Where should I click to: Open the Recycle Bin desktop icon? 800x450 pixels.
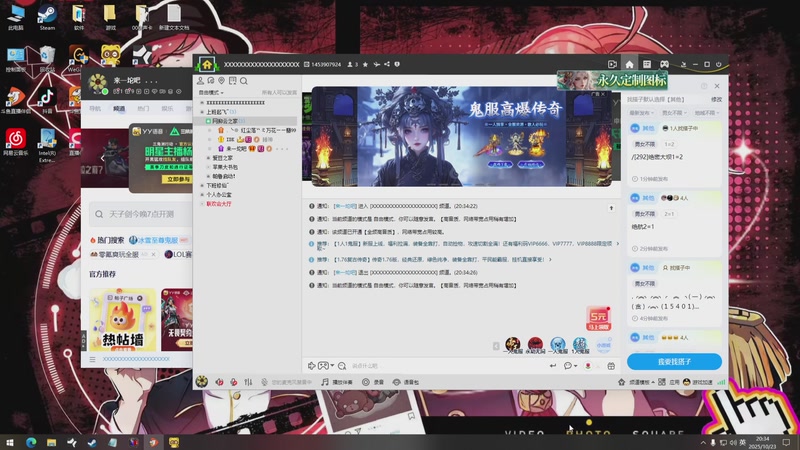[x=47, y=59]
